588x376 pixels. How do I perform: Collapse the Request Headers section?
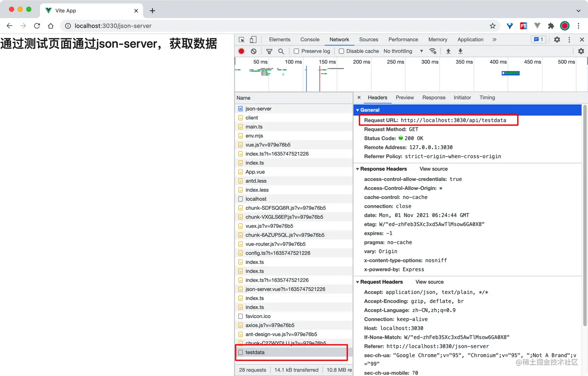coord(358,282)
